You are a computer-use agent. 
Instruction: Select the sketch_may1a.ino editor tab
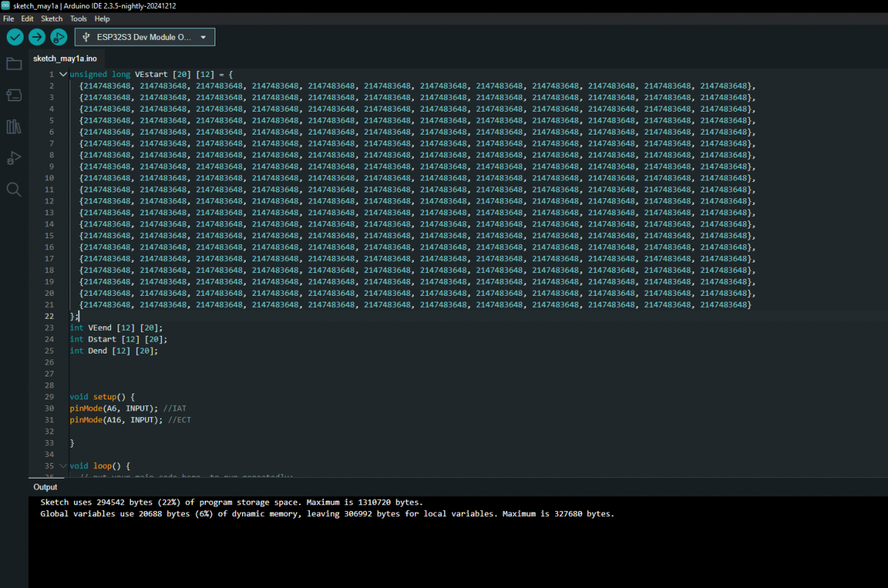pos(64,58)
